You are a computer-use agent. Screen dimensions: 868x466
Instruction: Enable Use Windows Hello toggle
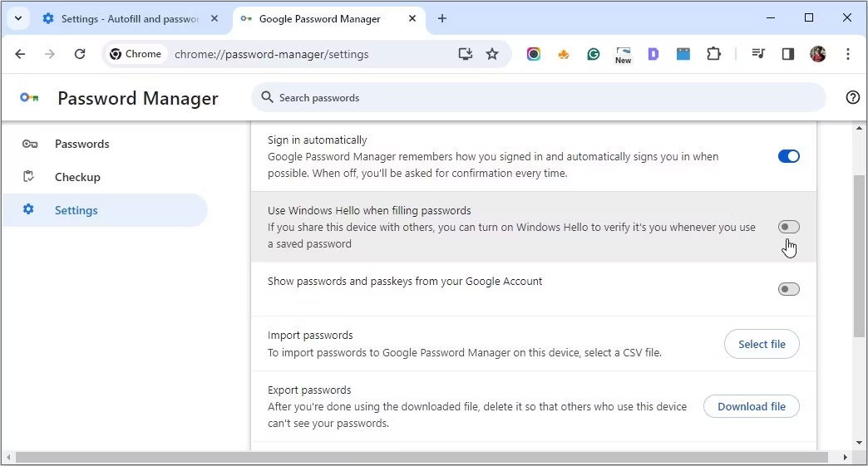pos(788,227)
